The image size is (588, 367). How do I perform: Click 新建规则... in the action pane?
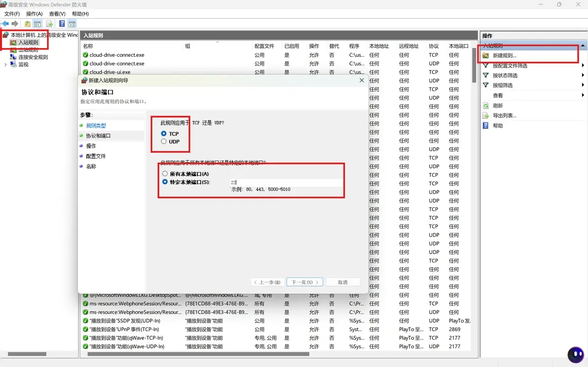point(505,55)
